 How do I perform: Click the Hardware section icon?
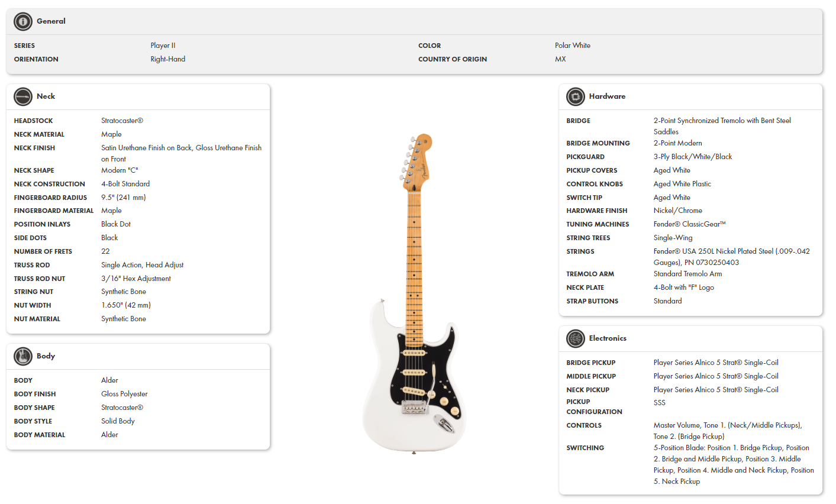[575, 96]
